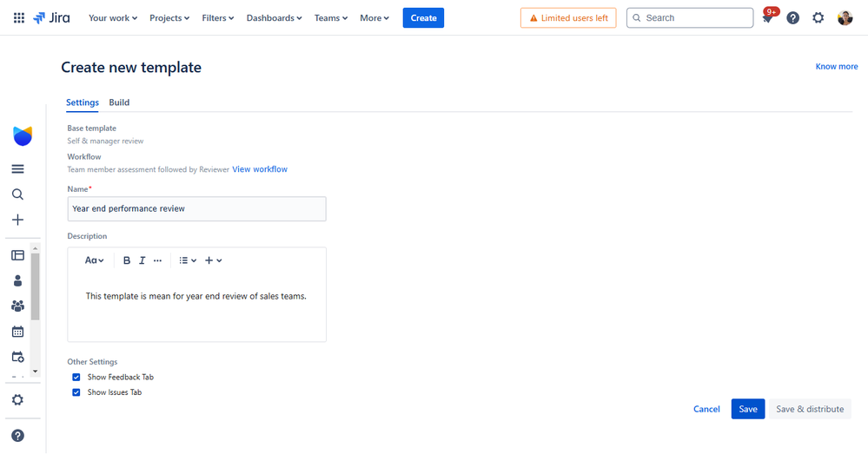Image resolution: width=868 pixels, height=454 pixels.
Task: Click the "Create new template" heading
Action: pyautogui.click(x=131, y=68)
